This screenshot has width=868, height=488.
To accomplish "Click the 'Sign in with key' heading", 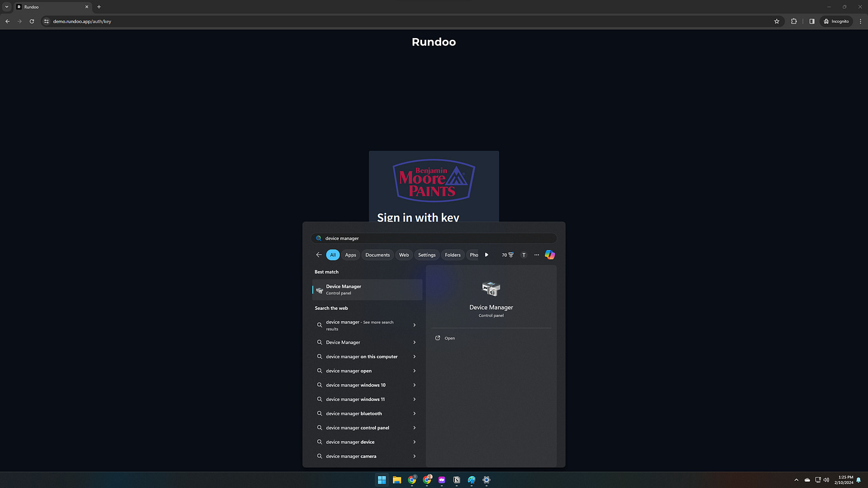I will (x=418, y=217).
